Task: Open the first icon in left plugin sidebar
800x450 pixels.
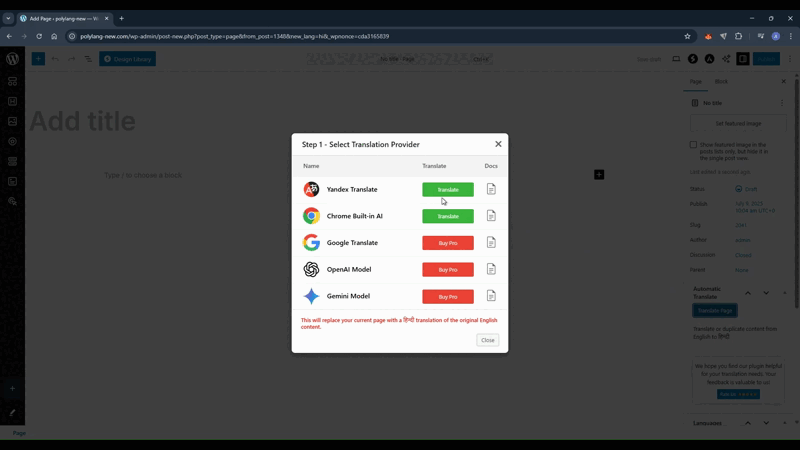Action: 12,82
